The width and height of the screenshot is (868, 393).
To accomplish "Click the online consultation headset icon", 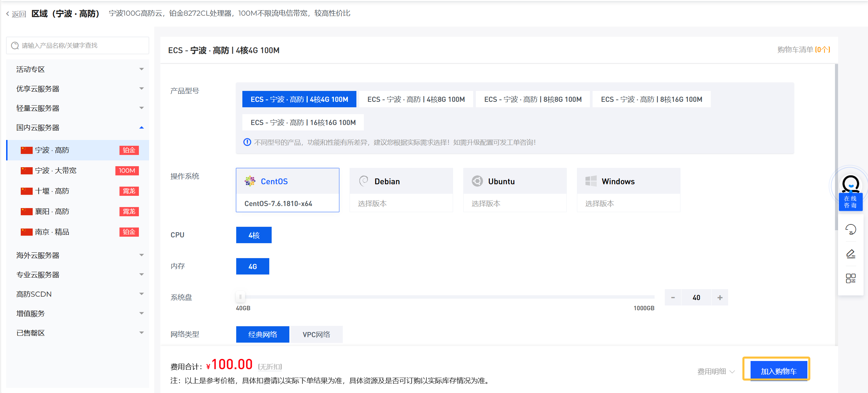I will [850, 185].
